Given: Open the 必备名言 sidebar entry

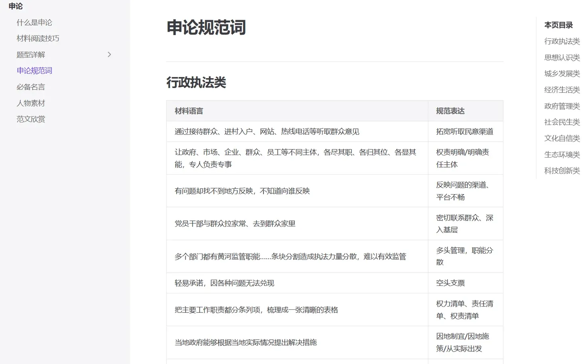Looking at the screenshot, I should pyautogui.click(x=31, y=87).
